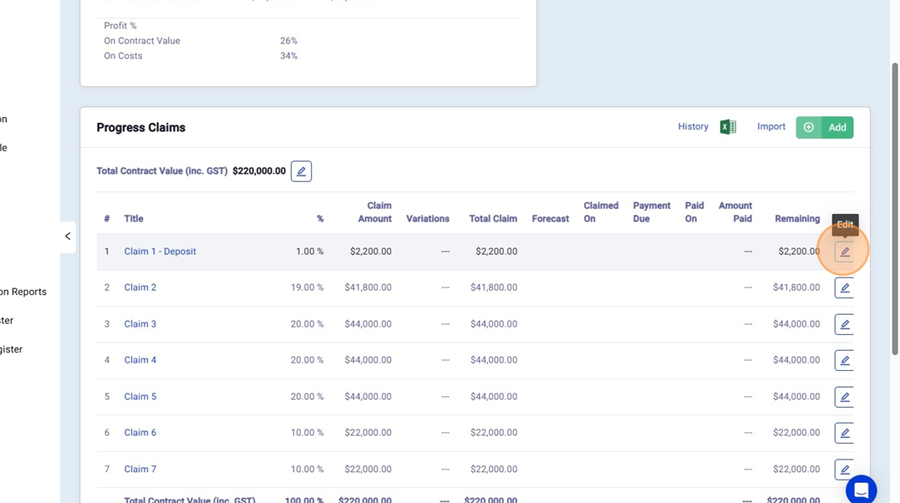Open edit for Claim 4 row
This screenshot has height=503, width=900.
844,360
